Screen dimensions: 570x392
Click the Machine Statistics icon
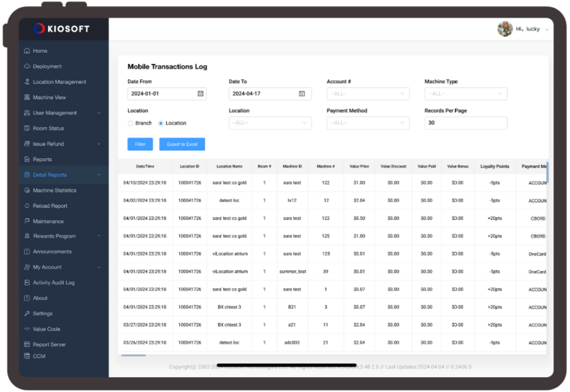pos(27,190)
